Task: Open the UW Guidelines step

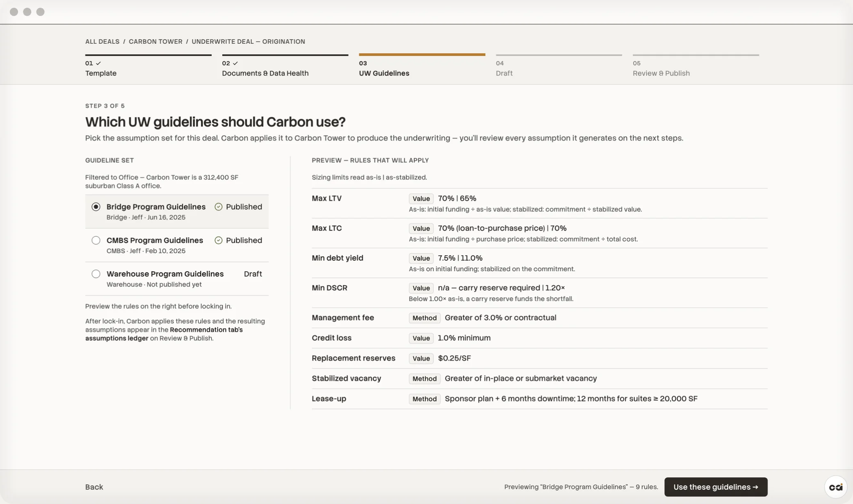Action: (422, 66)
